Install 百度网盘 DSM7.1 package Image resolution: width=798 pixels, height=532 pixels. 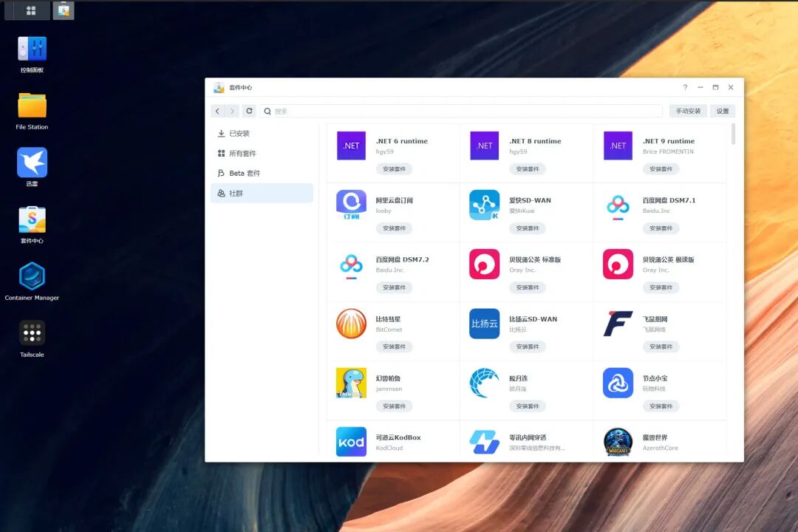pos(661,228)
